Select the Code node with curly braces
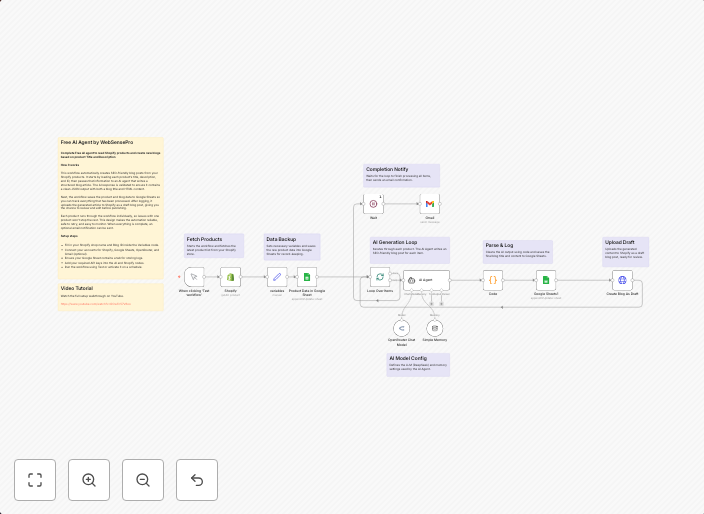 coord(493,280)
